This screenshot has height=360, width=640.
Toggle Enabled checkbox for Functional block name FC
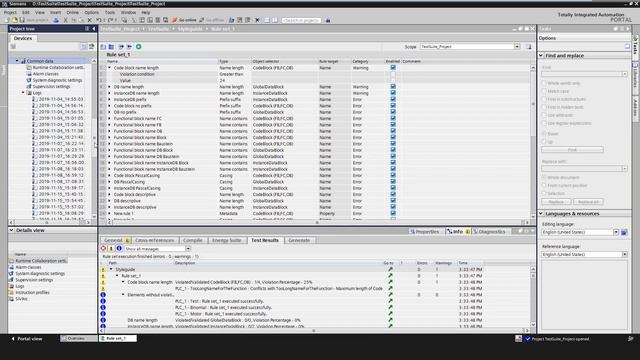[393, 118]
